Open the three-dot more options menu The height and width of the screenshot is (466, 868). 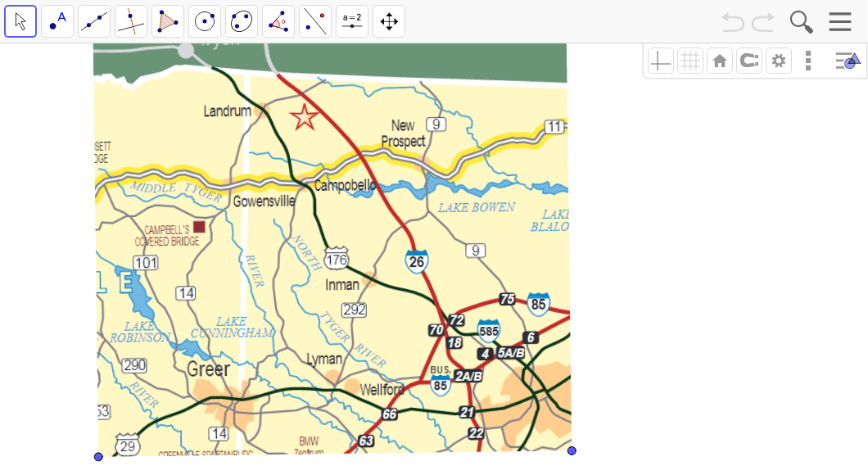[x=808, y=61]
